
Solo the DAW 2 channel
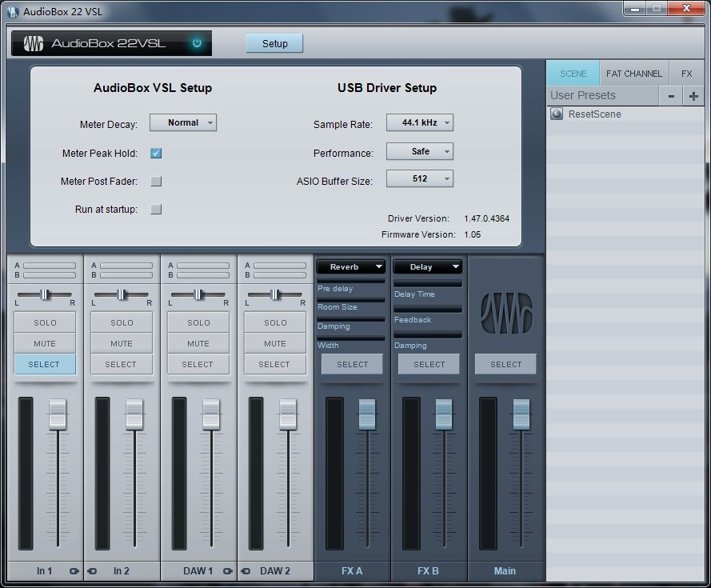[x=275, y=322]
